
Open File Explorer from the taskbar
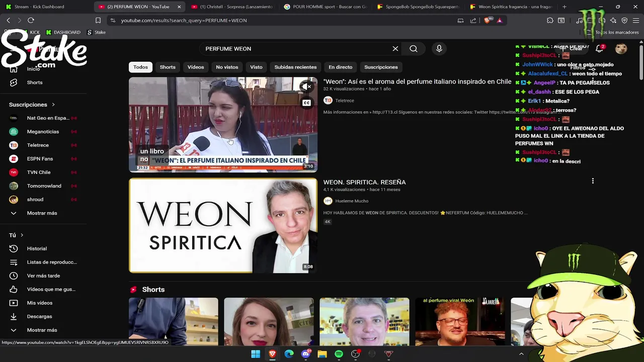tap(322, 354)
